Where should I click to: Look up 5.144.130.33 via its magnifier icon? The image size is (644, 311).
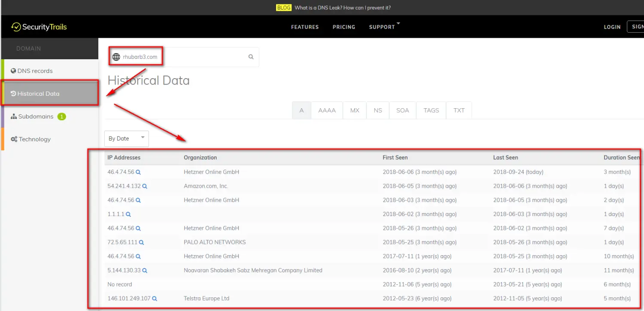pyautogui.click(x=145, y=271)
